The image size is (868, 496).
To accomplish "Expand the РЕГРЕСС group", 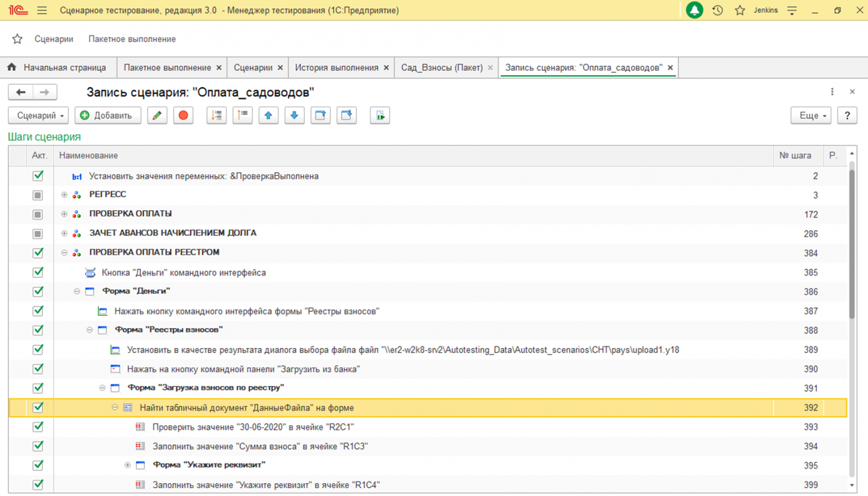I will [x=64, y=195].
